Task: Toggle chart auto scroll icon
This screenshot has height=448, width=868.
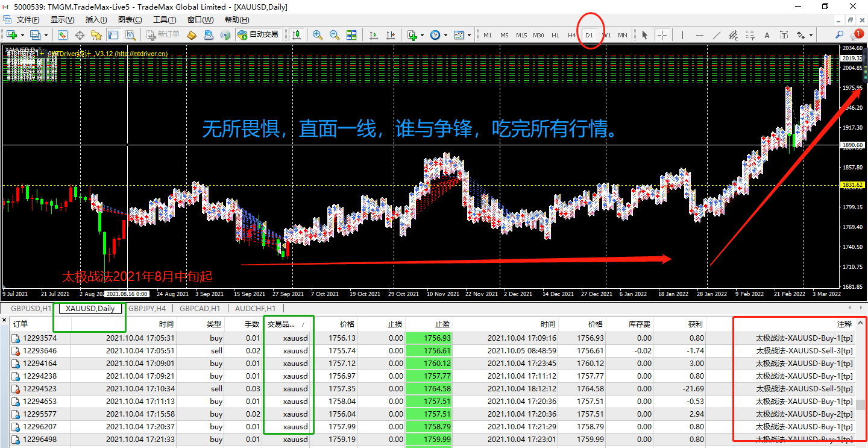Action: 374,35
